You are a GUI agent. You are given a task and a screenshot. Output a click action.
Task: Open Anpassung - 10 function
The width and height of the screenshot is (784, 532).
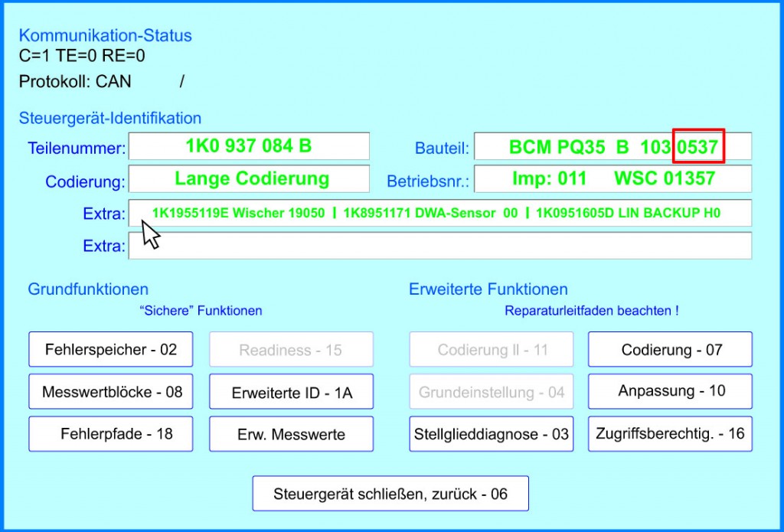pyautogui.click(x=671, y=391)
